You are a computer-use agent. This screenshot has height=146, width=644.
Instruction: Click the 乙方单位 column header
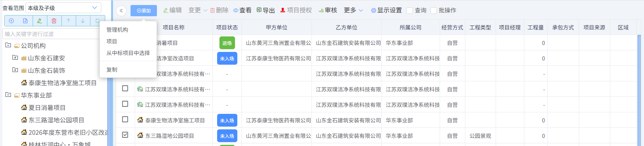(x=346, y=27)
